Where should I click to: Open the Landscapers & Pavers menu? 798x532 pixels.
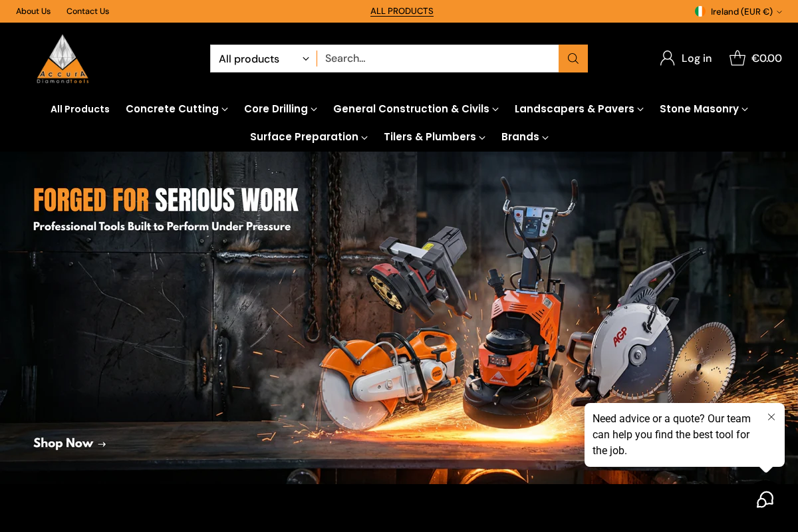(x=579, y=109)
